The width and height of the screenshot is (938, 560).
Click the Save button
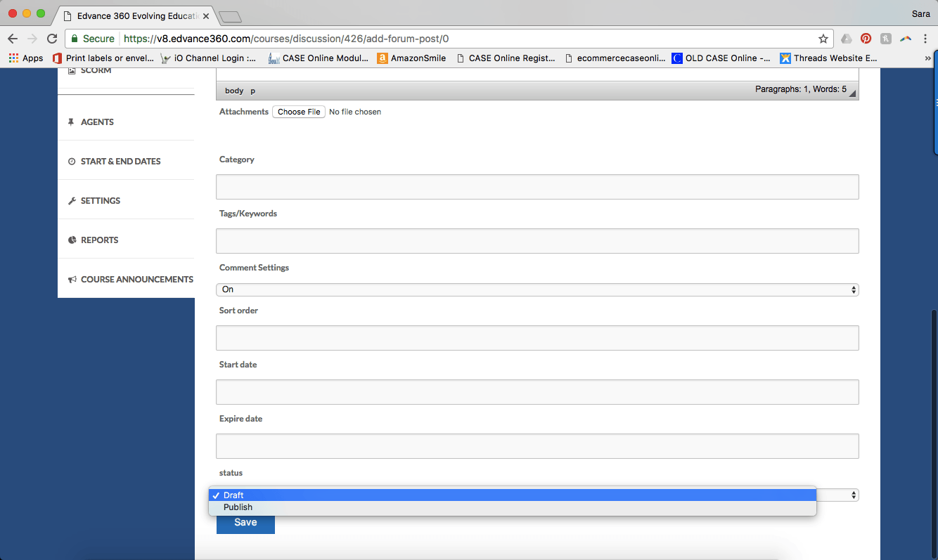click(x=245, y=522)
